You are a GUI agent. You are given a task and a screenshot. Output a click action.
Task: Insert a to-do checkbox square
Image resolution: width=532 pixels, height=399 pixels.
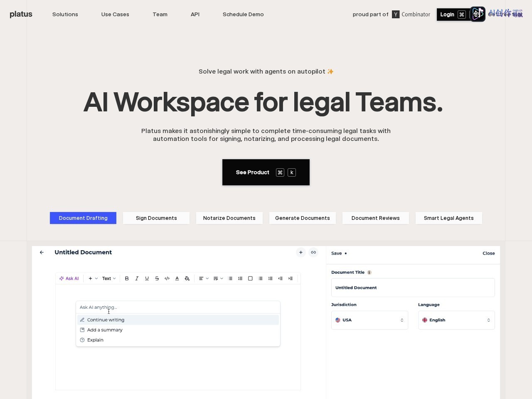click(x=250, y=278)
